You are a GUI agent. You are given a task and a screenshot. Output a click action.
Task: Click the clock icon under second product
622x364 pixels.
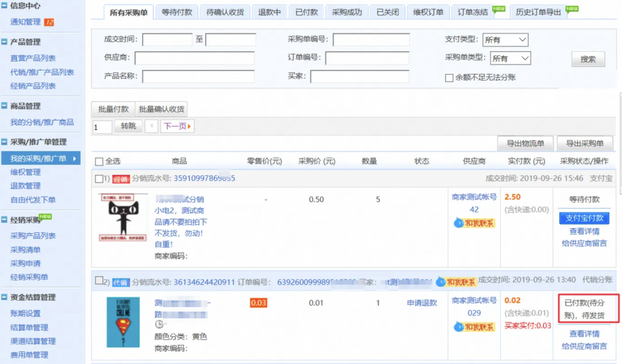pyautogui.click(x=159, y=324)
